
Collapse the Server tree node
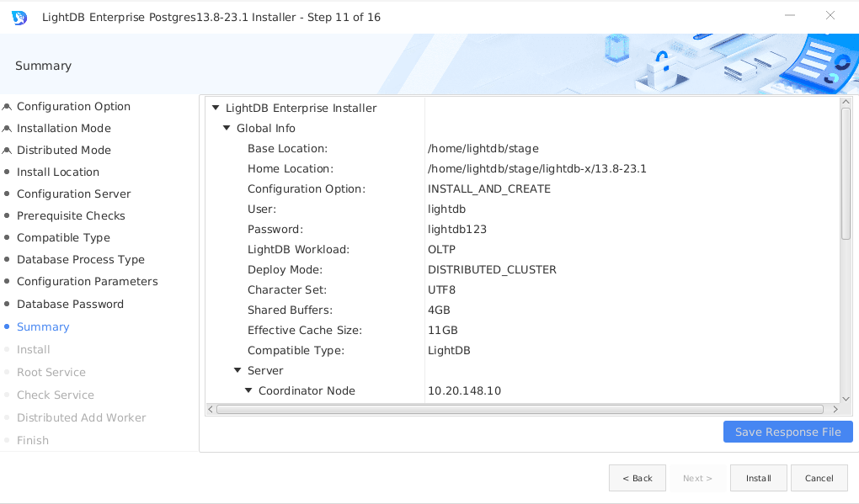pos(237,370)
